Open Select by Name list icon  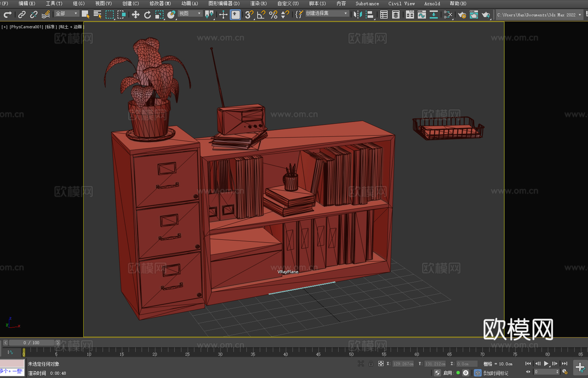point(97,14)
